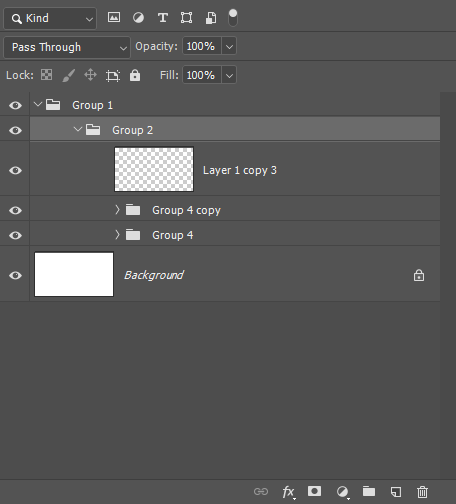Click Group 1 folder icon
This screenshot has height=504, width=456.
53,105
